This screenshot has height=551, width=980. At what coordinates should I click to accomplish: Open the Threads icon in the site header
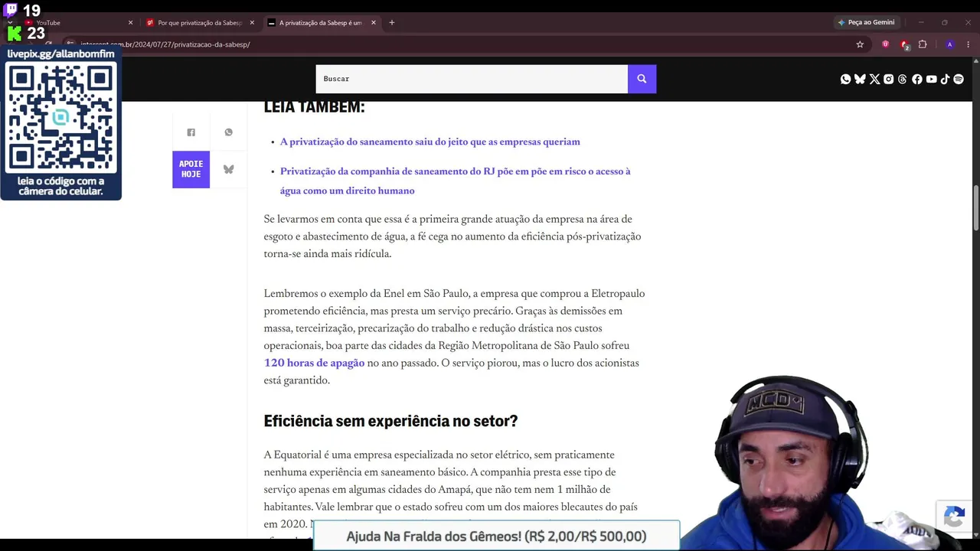902,79
